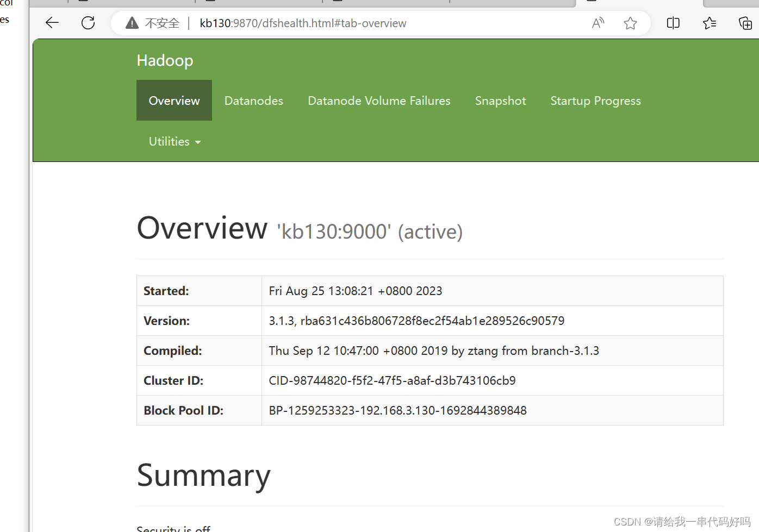Go back with the browser back arrow
Screen dimensions: 759x532
pos(52,23)
